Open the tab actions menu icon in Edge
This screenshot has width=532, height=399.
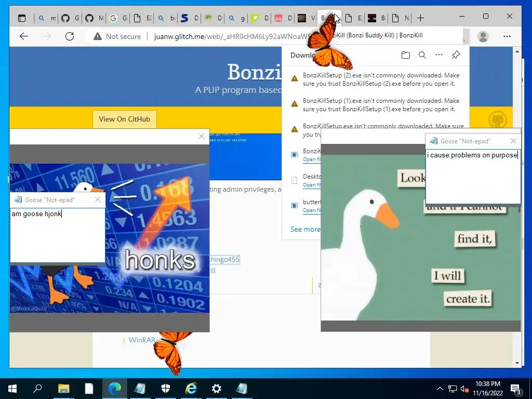click(x=22, y=18)
